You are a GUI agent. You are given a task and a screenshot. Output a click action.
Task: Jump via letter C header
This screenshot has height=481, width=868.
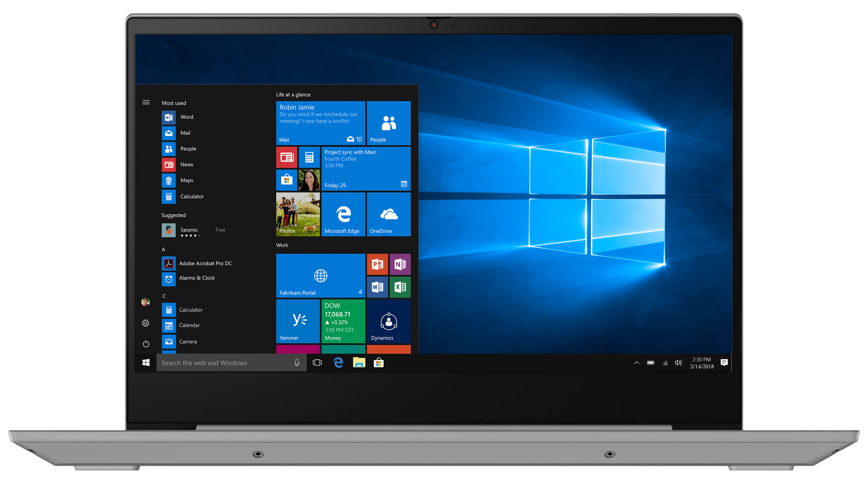[x=164, y=296]
